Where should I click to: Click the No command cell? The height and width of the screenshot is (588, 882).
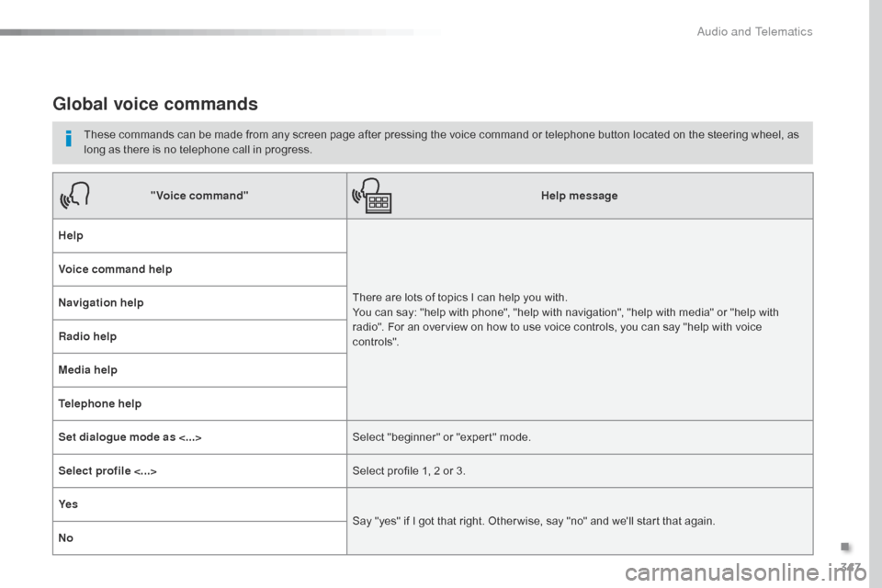[64, 537]
